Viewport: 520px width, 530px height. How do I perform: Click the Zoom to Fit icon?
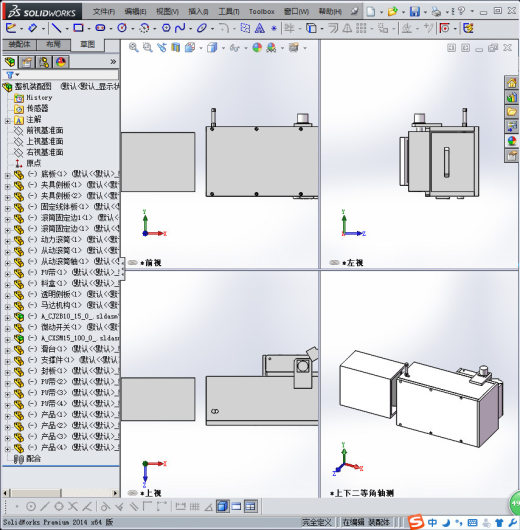tap(133, 48)
